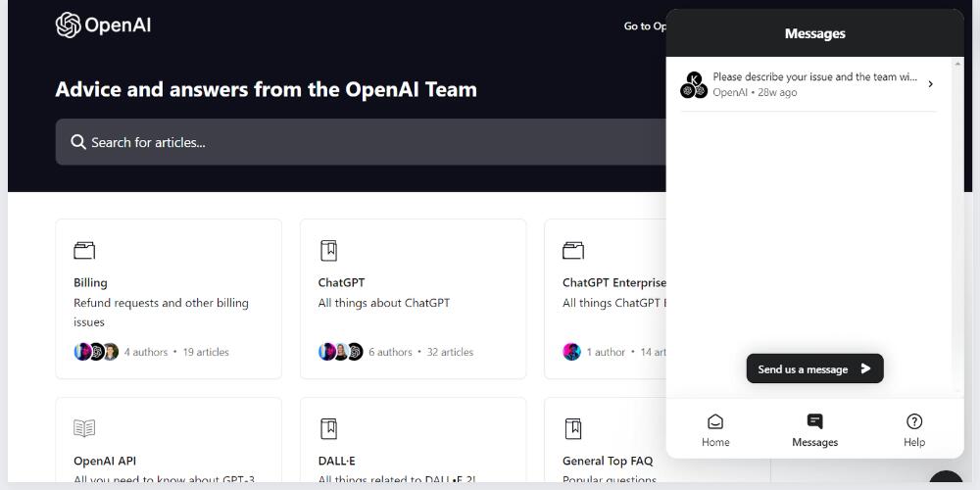Click the Messages chat bubble icon
This screenshot has height=490, width=980.
click(x=815, y=421)
